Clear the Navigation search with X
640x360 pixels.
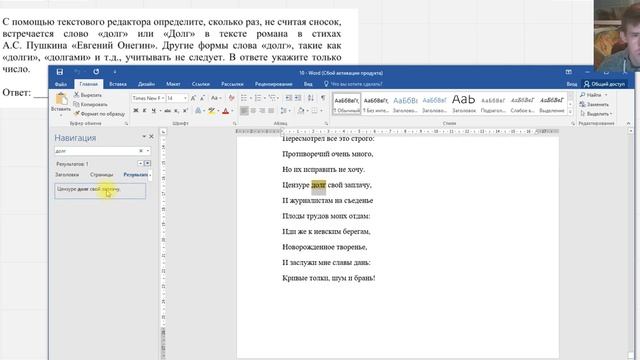coord(141,151)
